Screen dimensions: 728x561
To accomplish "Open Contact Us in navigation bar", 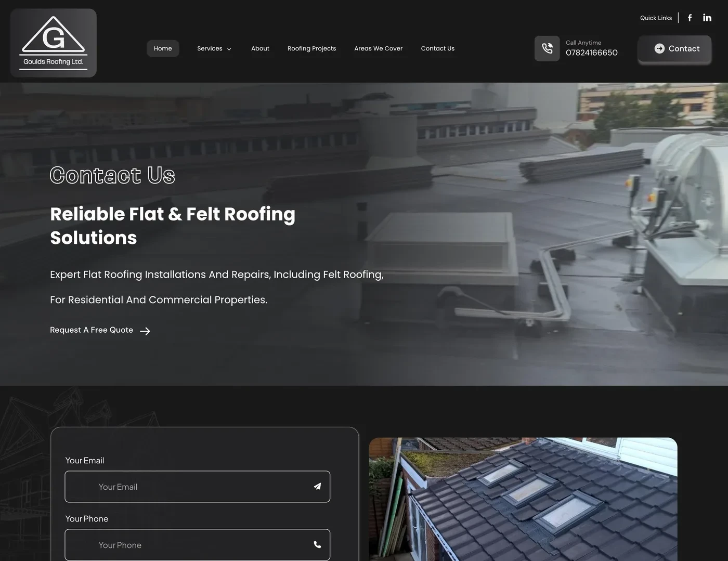I will point(438,48).
